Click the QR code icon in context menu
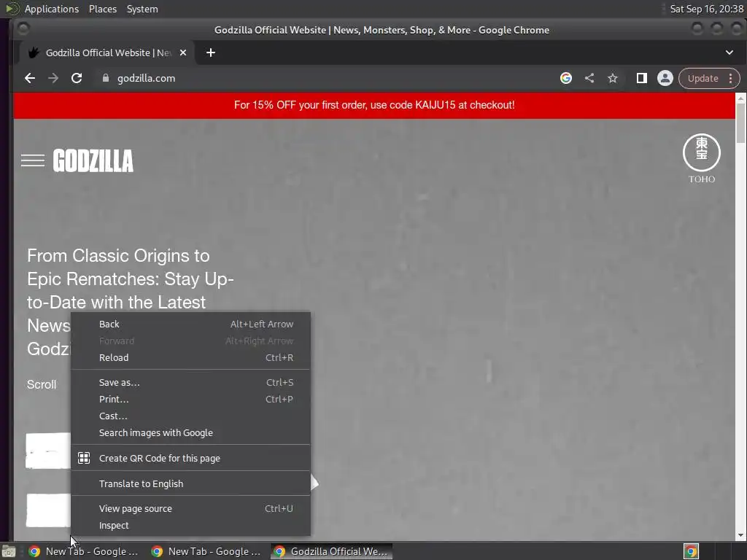The width and height of the screenshot is (747, 560). [84, 458]
